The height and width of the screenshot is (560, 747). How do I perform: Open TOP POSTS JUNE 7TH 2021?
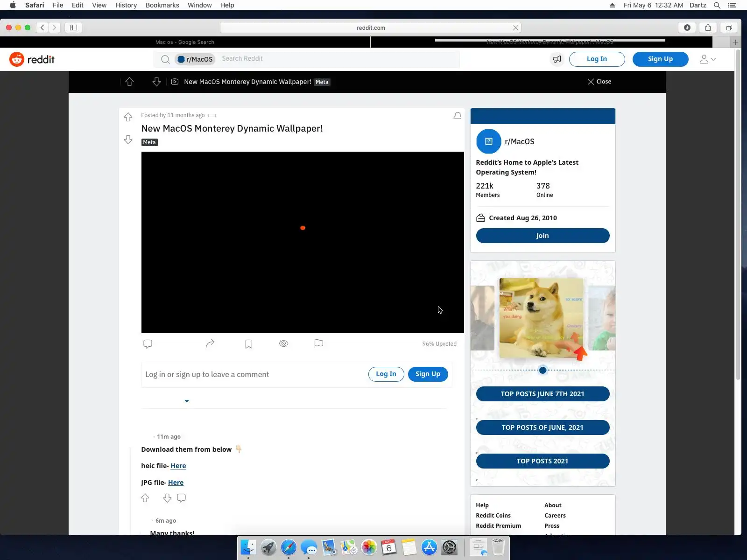543,394
